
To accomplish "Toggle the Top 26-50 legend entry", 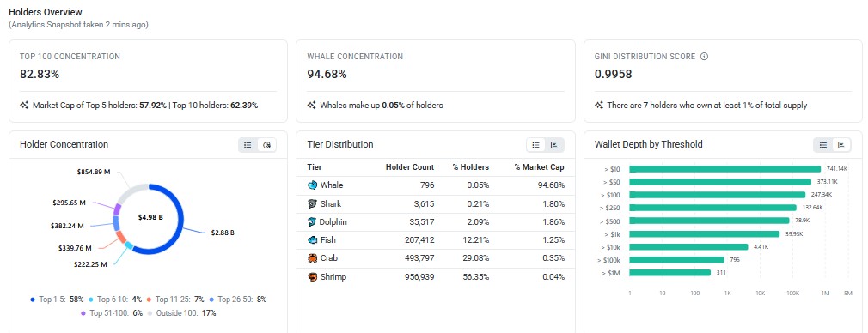I will [x=238, y=300].
